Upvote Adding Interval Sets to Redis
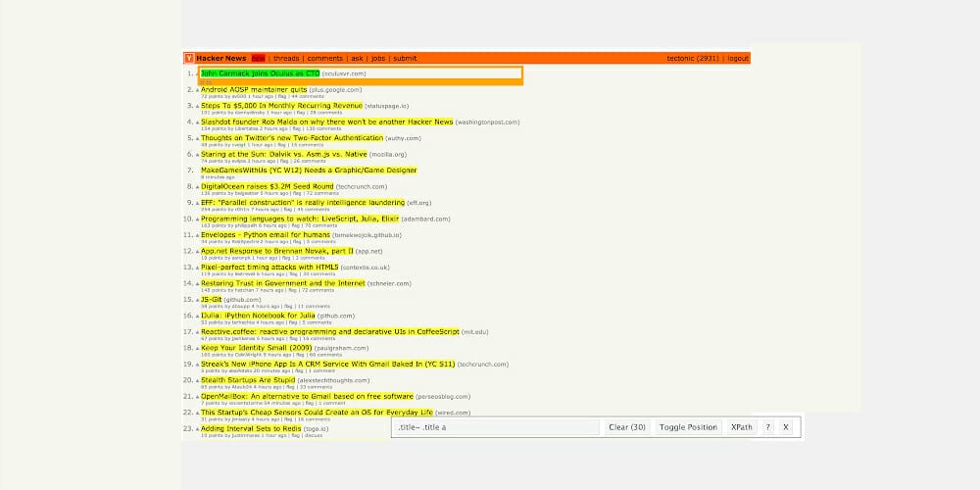 [198, 429]
